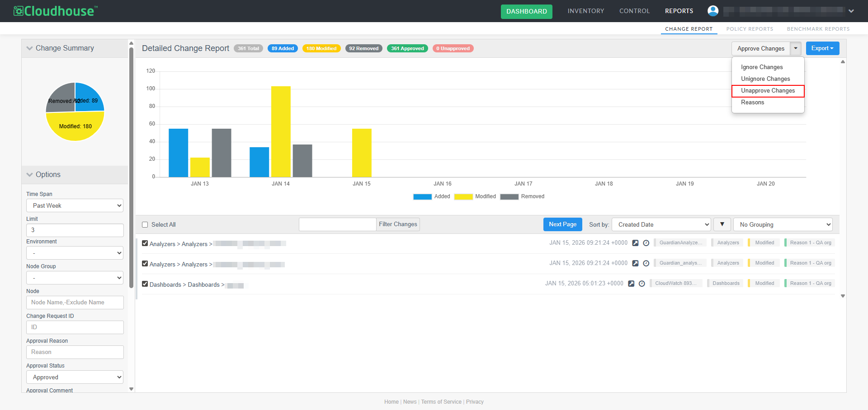Select Unapprove Changes from the menu
This screenshot has width=868, height=410.
(x=768, y=91)
